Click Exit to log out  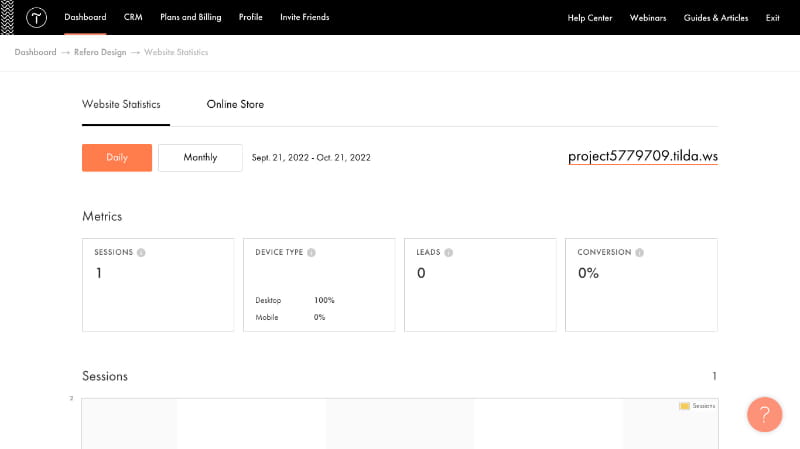772,18
